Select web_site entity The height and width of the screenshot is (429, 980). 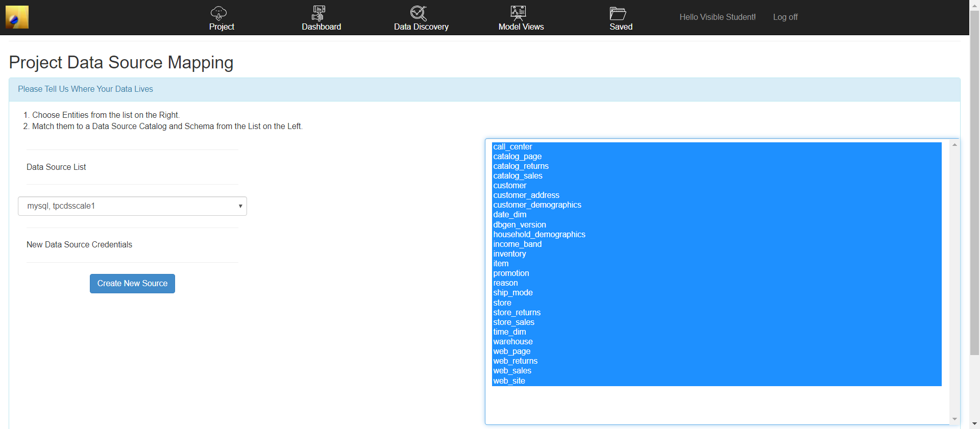(717, 381)
